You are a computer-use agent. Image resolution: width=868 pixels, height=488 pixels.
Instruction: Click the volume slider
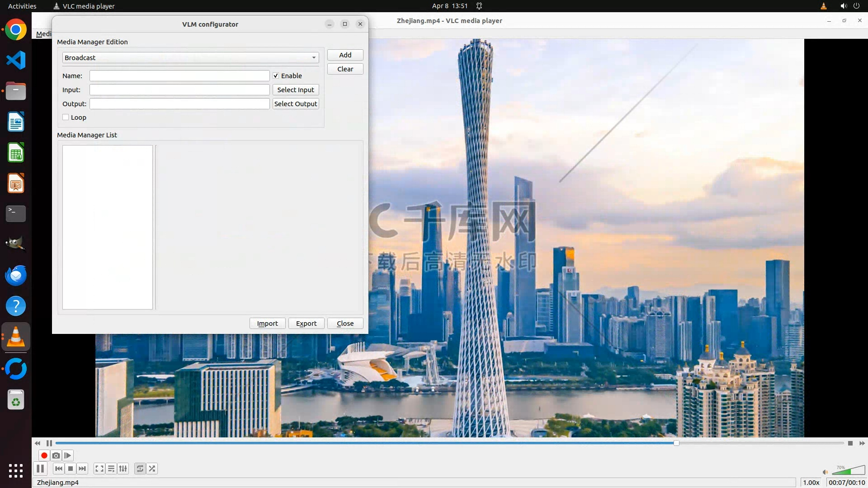[x=848, y=471]
